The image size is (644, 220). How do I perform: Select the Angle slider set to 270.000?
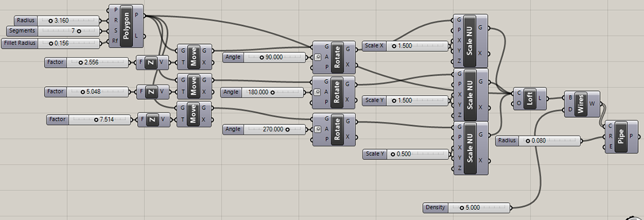coord(265,130)
